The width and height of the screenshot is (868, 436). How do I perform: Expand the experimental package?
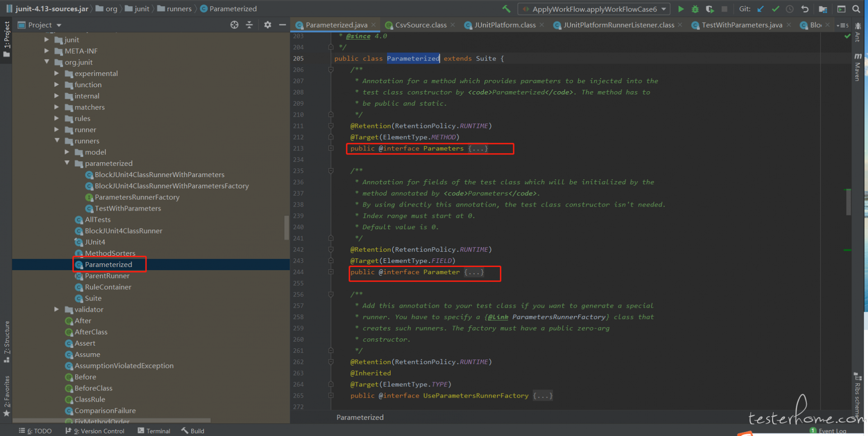[x=57, y=73]
